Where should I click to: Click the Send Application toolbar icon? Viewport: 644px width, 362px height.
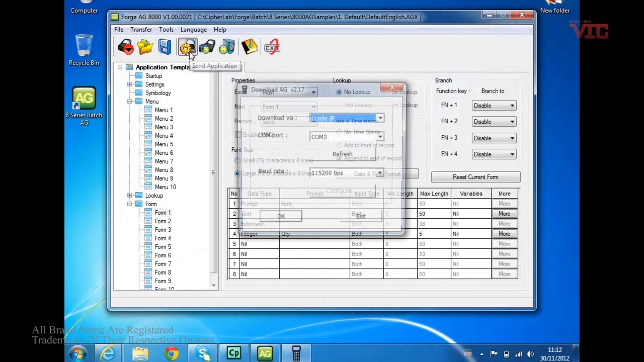(187, 47)
